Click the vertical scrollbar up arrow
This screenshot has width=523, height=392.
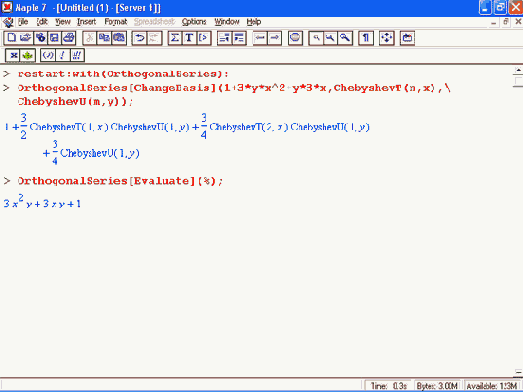518,70
